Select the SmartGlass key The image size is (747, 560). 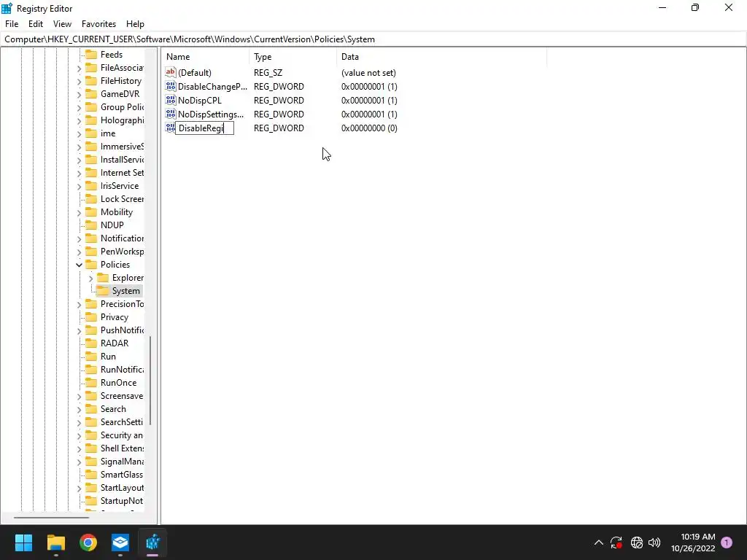pos(122,474)
